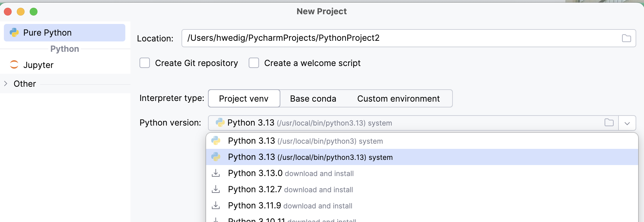Click the download icon beside Python 3.12.7
The image size is (644, 222).
[x=216, y=189]
